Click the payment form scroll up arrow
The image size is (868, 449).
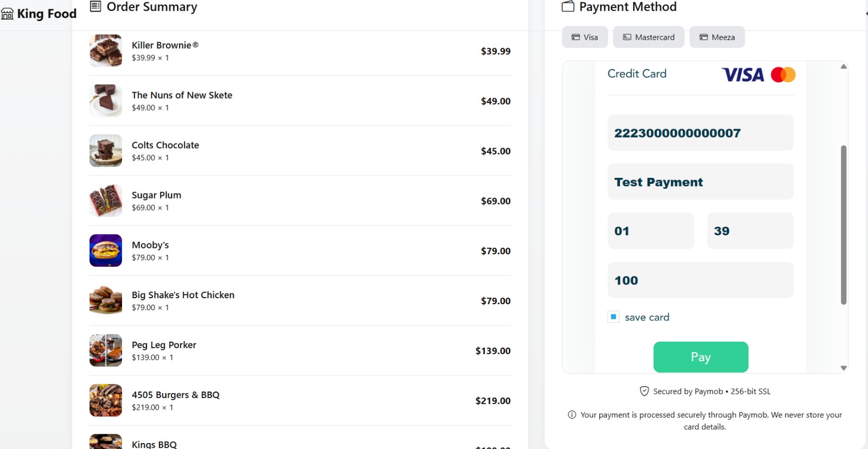point(844,67)
